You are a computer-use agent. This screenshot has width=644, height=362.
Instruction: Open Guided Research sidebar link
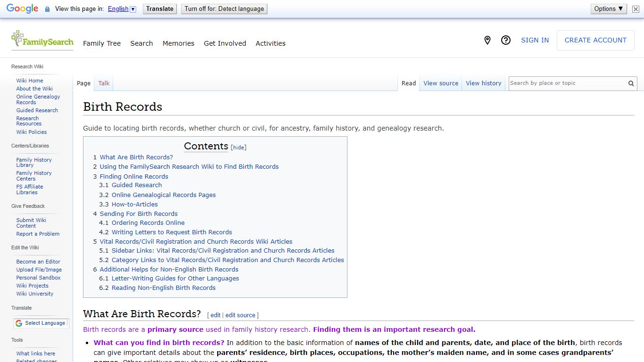pos(37,110)
